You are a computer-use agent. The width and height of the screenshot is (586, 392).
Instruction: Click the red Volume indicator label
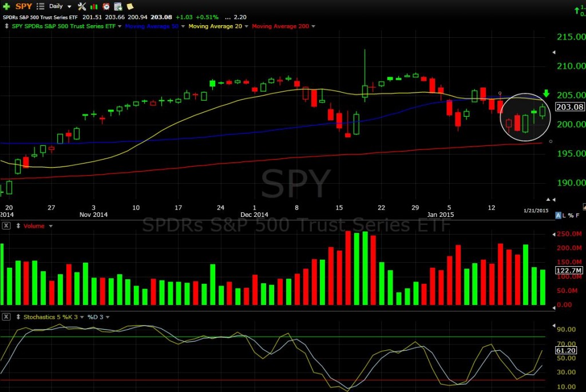pyautogui.click(x=34, y=225)
